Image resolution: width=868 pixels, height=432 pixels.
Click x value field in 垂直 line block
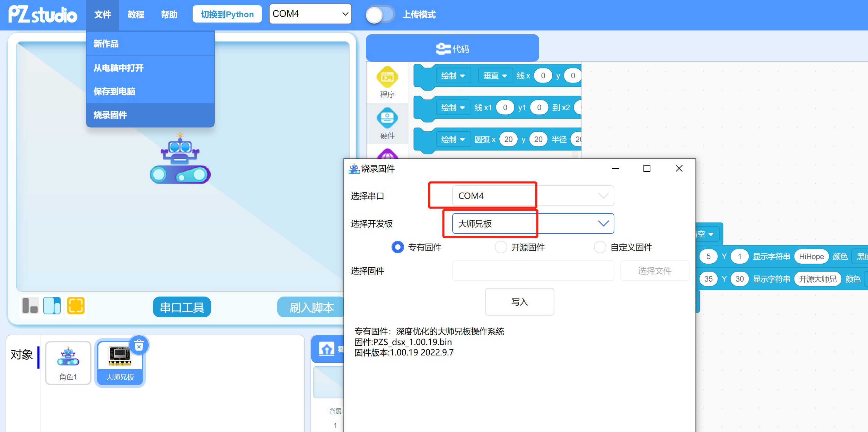543,76
